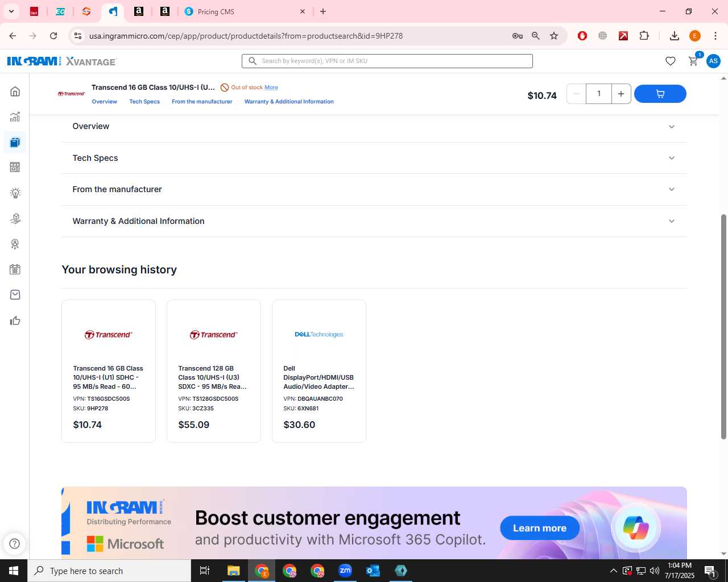Open Transcend 128 GB card in browsing history

coord(214,371)
